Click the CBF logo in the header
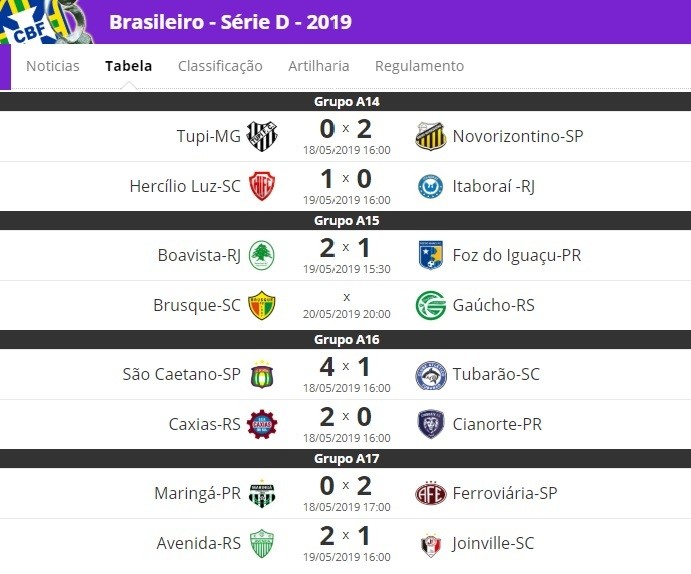This screenshot has width=691, height=574. tap(46, 22)
